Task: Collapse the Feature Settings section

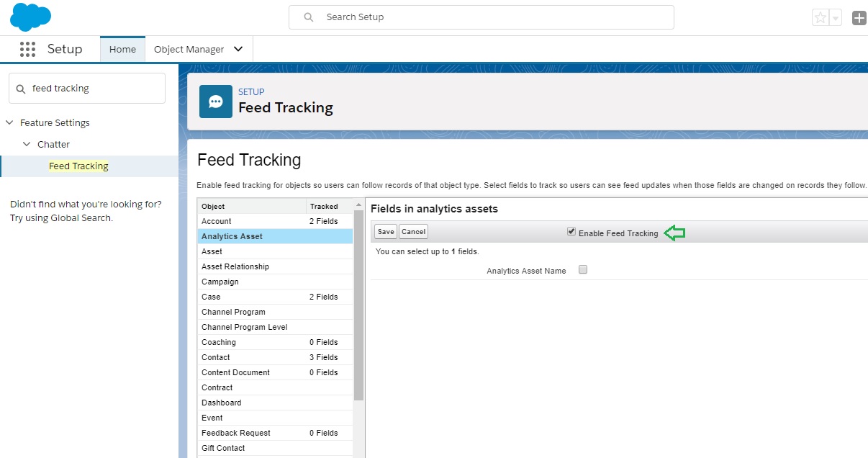Action: pos(9,122)
